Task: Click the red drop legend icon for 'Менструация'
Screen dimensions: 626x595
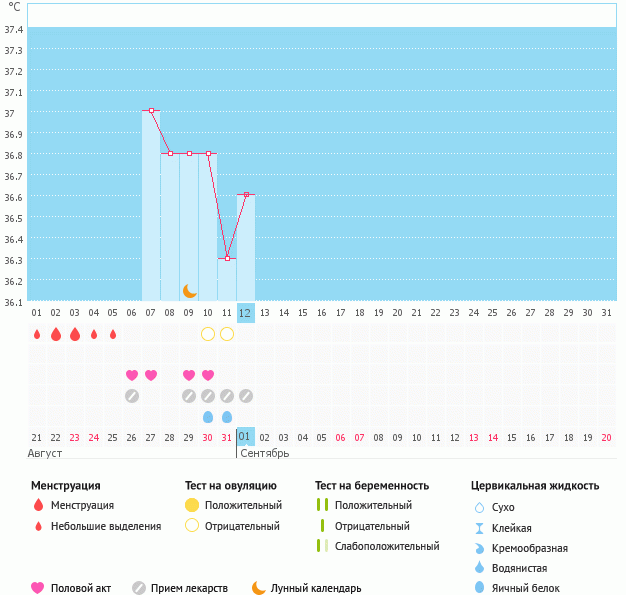Action: (38, 505)
